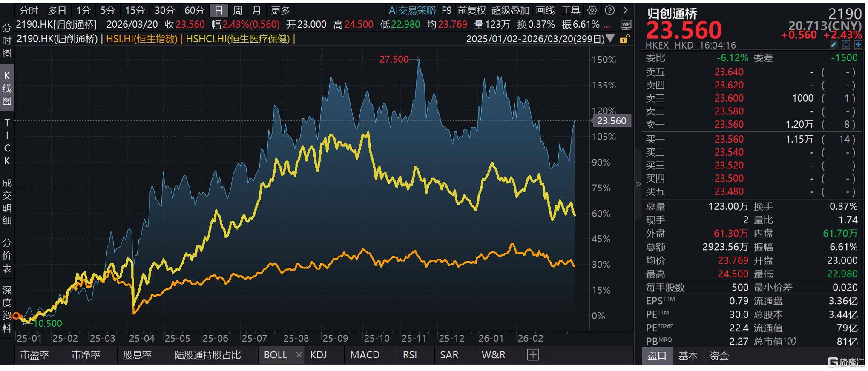Set price alert with bell icon
Viewport: 868px width, 371px height.
(x=846, y=45)
